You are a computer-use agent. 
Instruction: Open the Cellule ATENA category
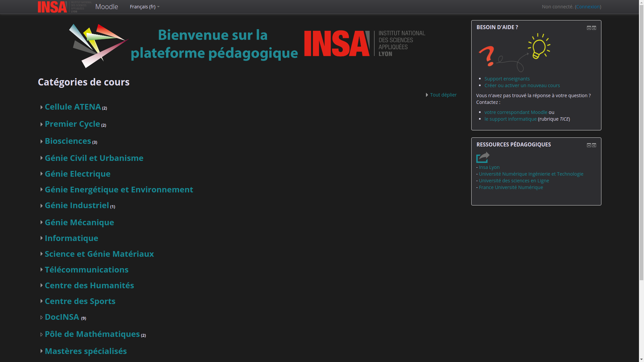[72, 107]
